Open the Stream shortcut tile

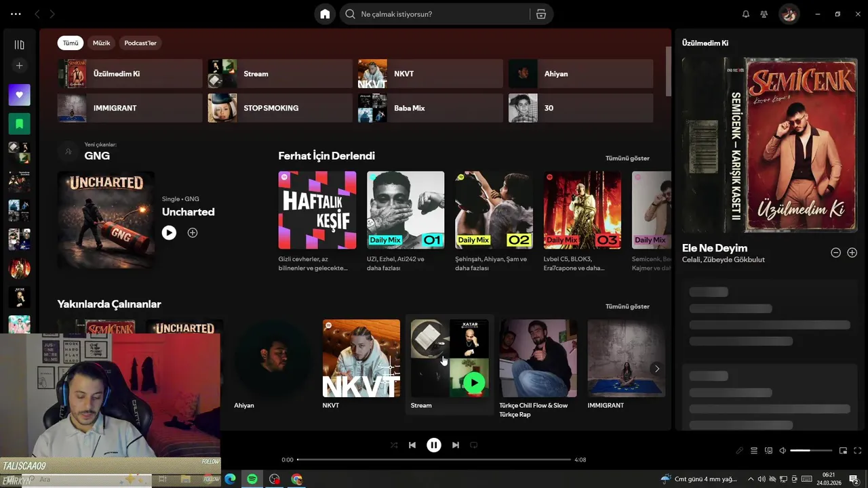280,74
